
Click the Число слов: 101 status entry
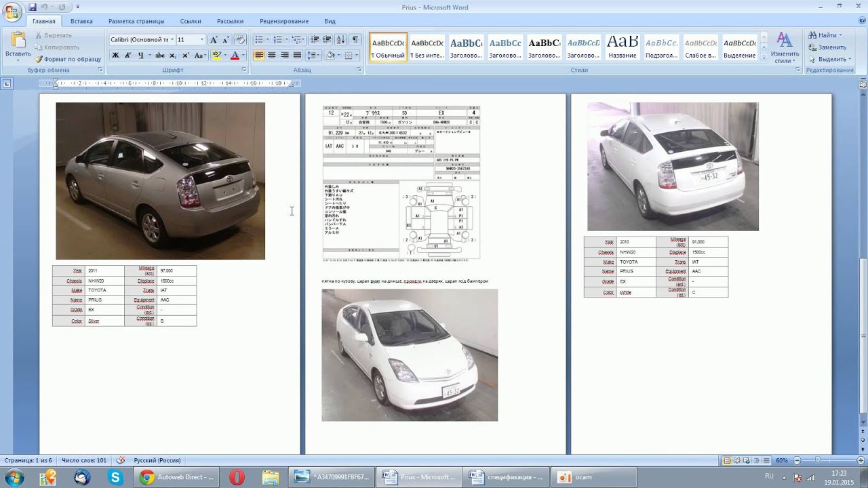coord(84,460)
